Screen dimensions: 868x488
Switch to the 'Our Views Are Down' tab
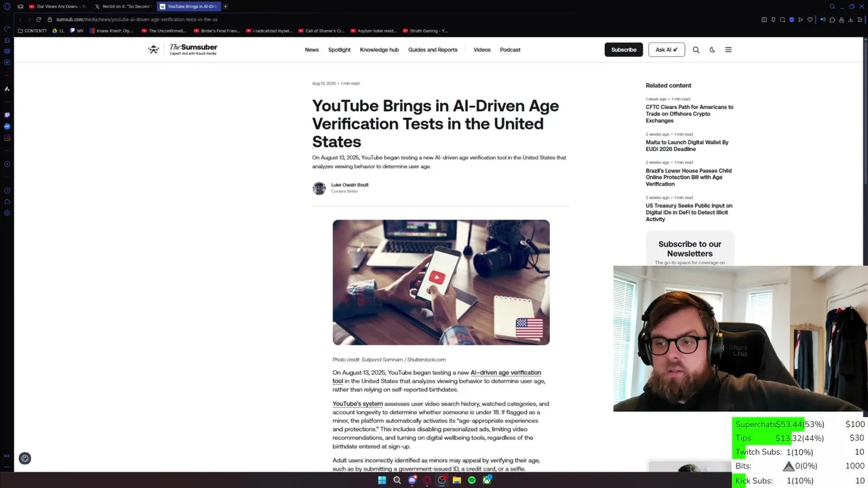57,6
